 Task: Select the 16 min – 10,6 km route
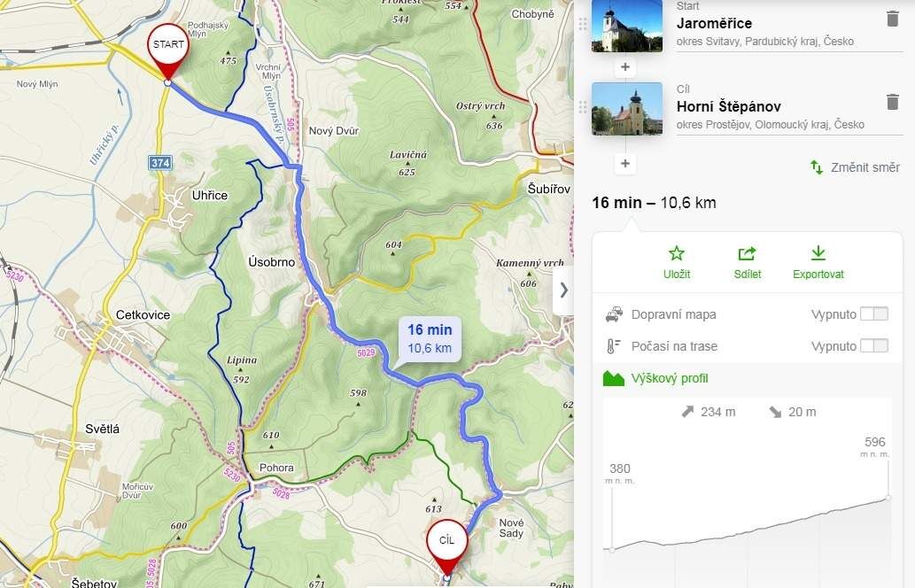pos(654,203)
